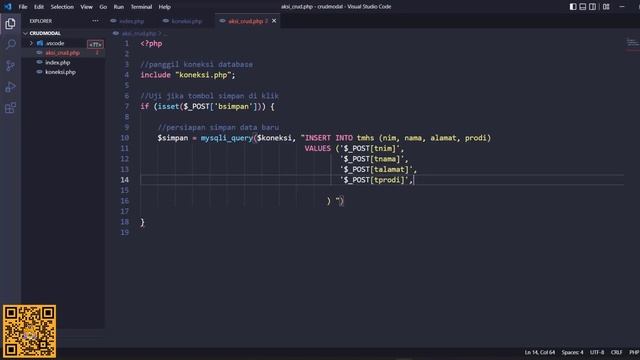The width and height of the screenshot is (640, 360).
Task: Click the EXPLORER panel title
Action: click(x=40, y=21)
